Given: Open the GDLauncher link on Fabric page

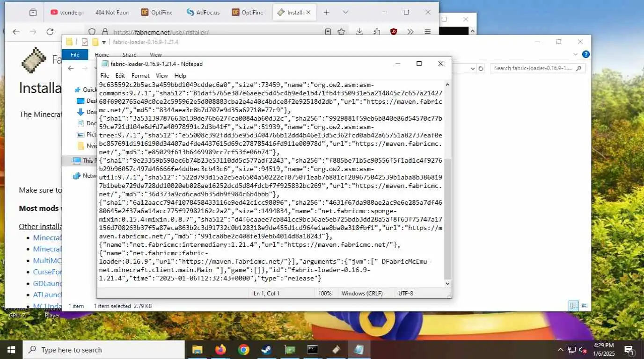Looking at the screenshot, I should pyautogui.click(x=47, y=283).
